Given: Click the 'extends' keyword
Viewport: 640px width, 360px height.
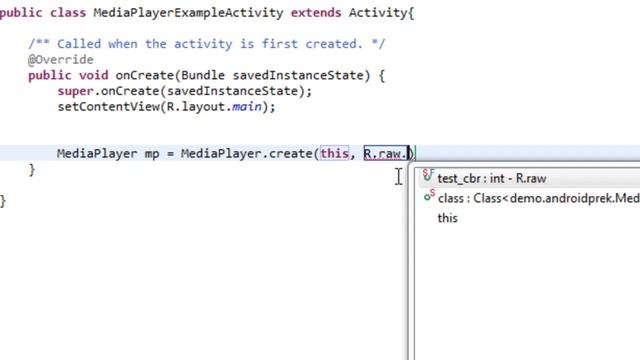Looking at the screenshot, I should tap(316, 13).
